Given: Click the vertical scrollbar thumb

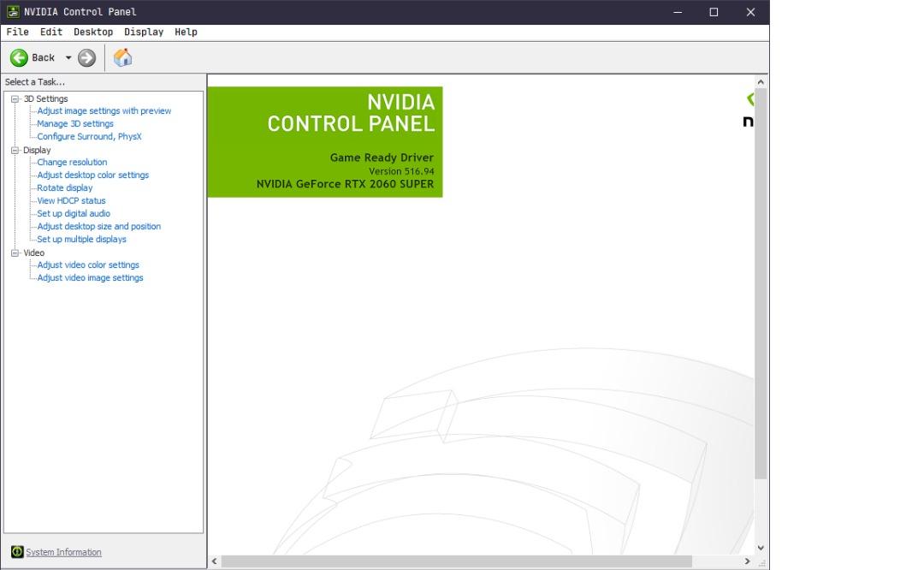Looking at the screenshot, I should pyautogui.click(x=761, y=283).
